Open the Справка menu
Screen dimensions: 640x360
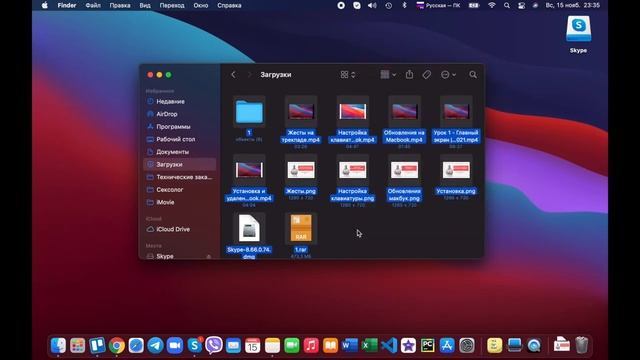point(229,5)
